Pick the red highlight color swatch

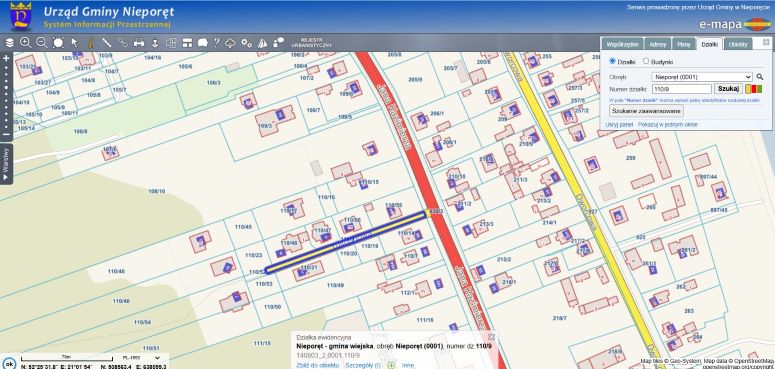point(754,89)
